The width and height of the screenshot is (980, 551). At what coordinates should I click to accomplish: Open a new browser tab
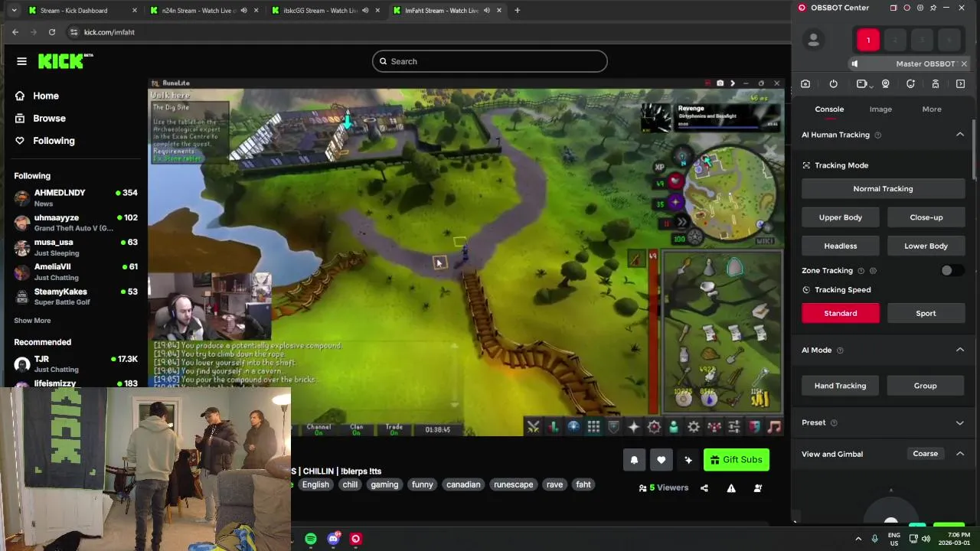[x=517, y=11]
